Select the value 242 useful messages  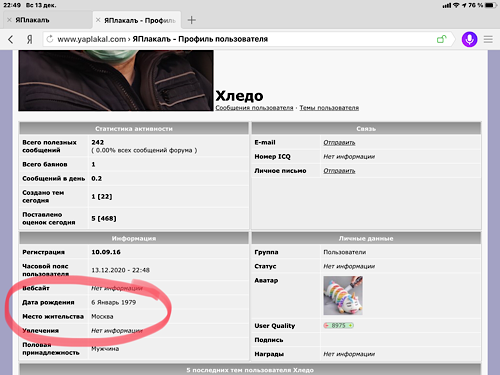coord(98,142)
